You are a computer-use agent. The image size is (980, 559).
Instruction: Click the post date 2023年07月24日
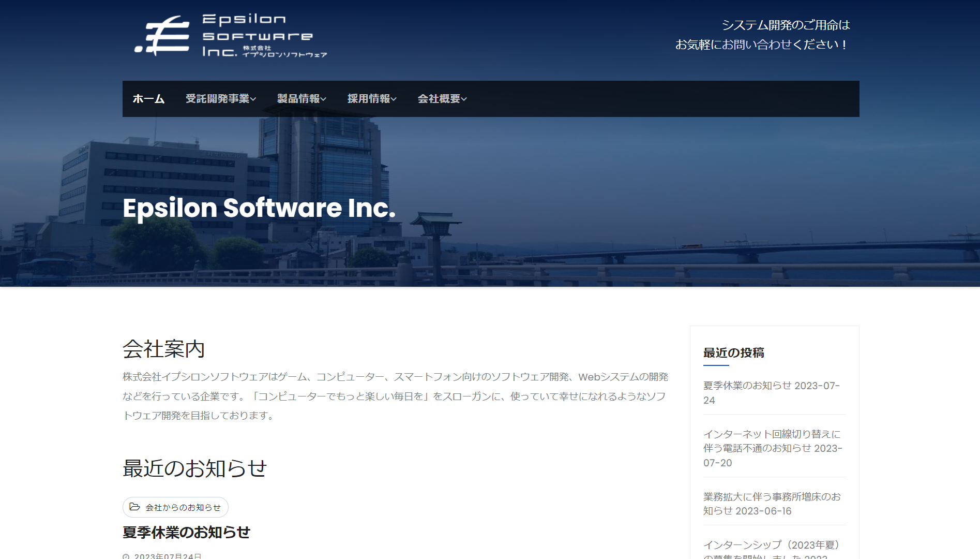click(x=168, y=556)
